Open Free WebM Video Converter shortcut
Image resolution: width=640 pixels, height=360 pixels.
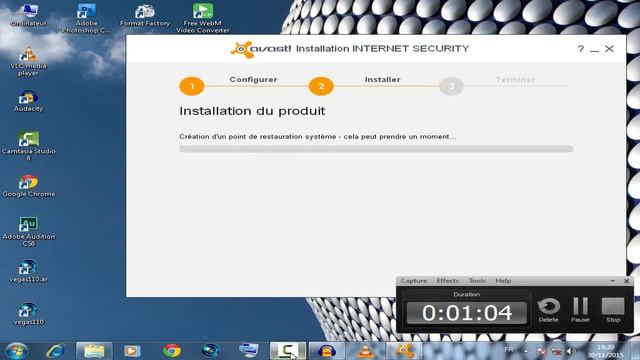[202, 18]
